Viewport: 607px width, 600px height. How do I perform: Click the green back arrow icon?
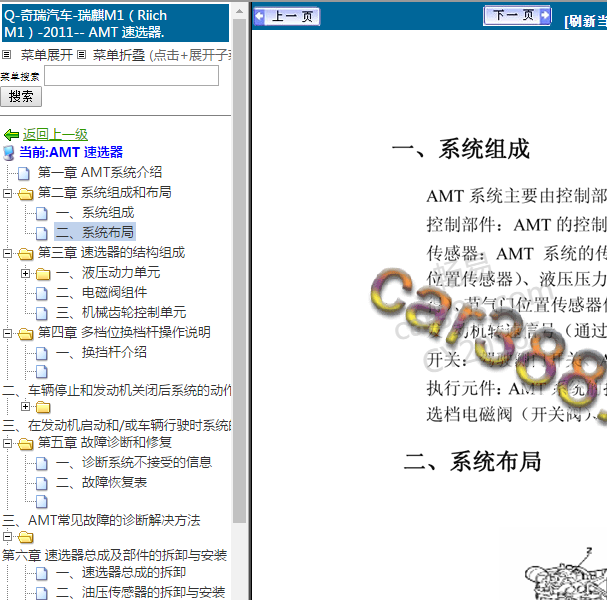click(11, 135)
